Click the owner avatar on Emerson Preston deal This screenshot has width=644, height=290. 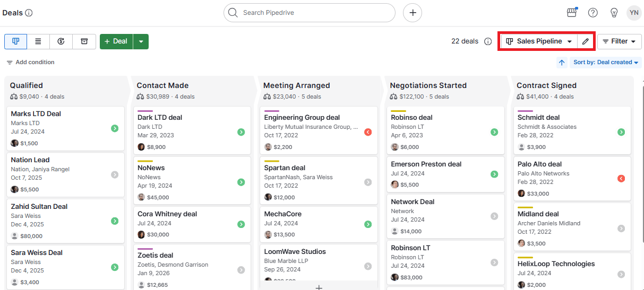(x=394, y=184)
